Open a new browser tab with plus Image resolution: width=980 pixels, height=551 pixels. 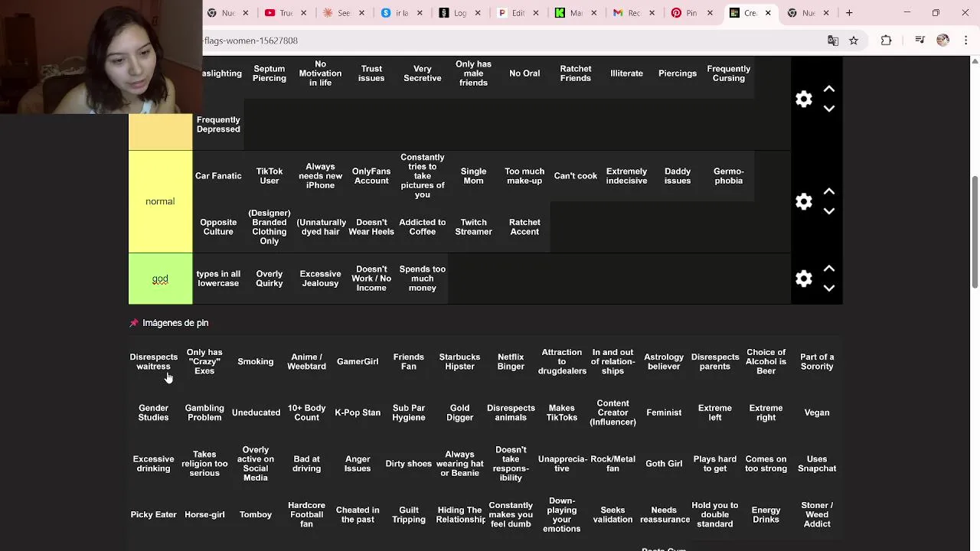coord(849,13)
